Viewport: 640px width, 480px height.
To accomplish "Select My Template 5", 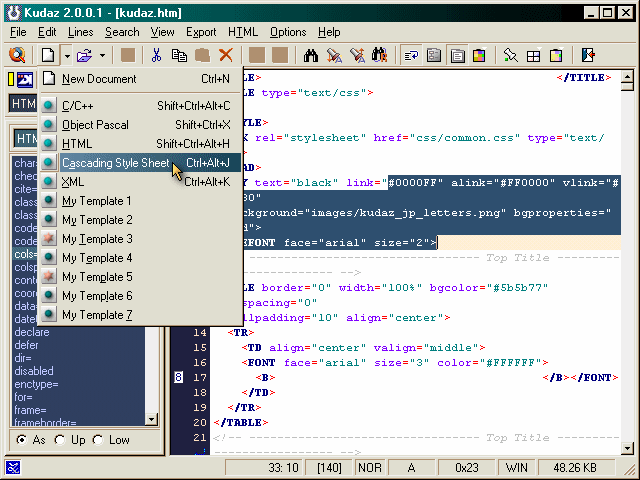I will tap(140, 277).
